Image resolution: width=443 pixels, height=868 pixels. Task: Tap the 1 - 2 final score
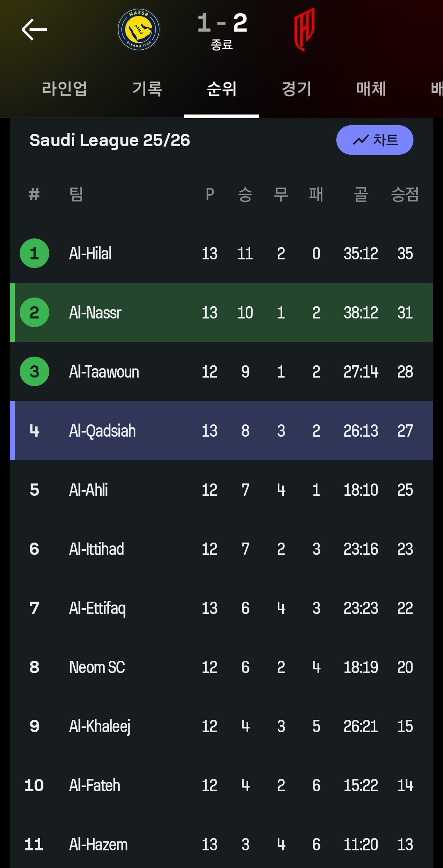(222, 23)
